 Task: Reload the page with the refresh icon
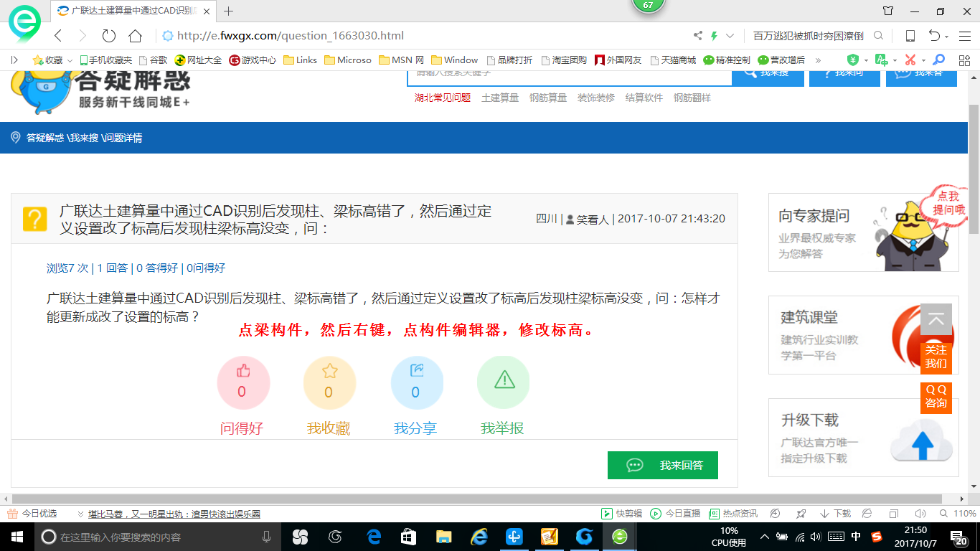pyautogui.click(x=109, y=36)
